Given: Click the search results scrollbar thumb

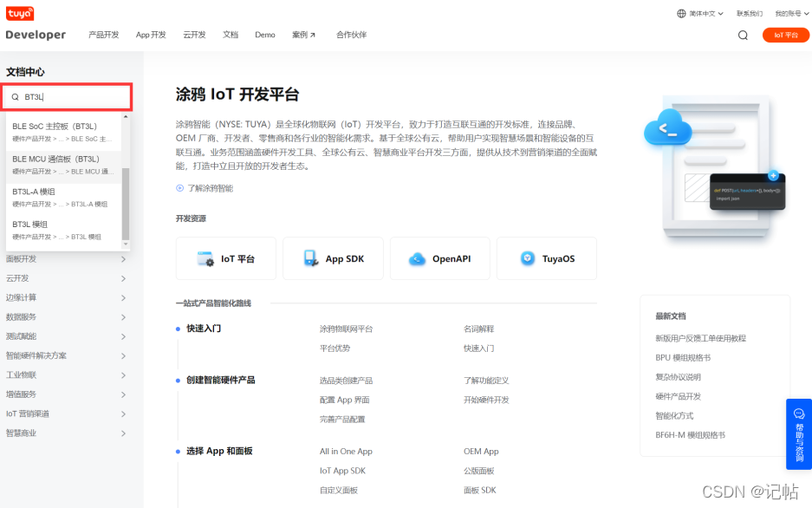Looking at the screenshot, I should [x=126, y=204].
